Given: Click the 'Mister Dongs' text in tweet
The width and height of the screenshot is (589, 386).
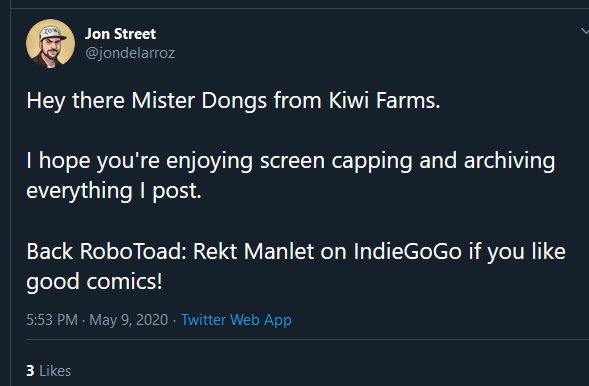Looking at the screenshot, I should click(x=199, y=101).
